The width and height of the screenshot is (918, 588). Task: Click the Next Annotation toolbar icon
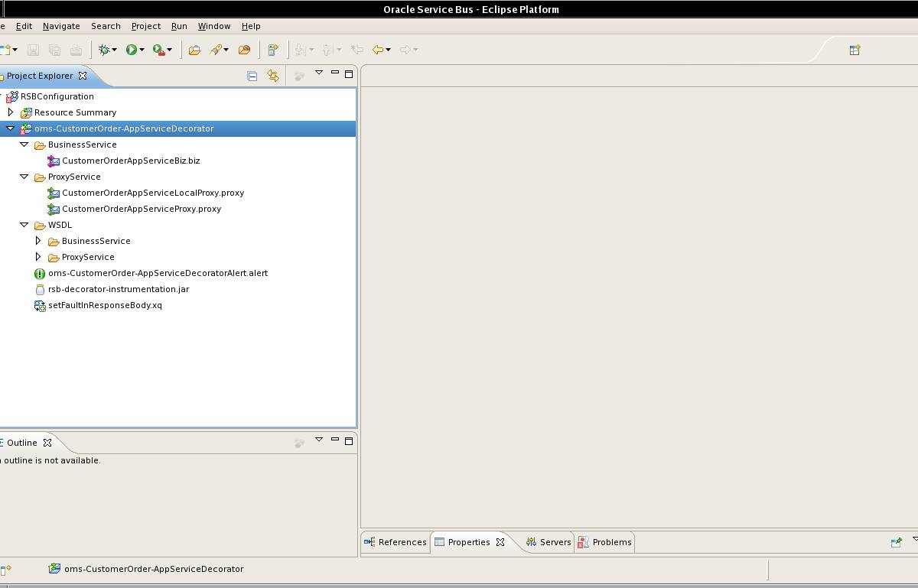(x=301, y=50)
